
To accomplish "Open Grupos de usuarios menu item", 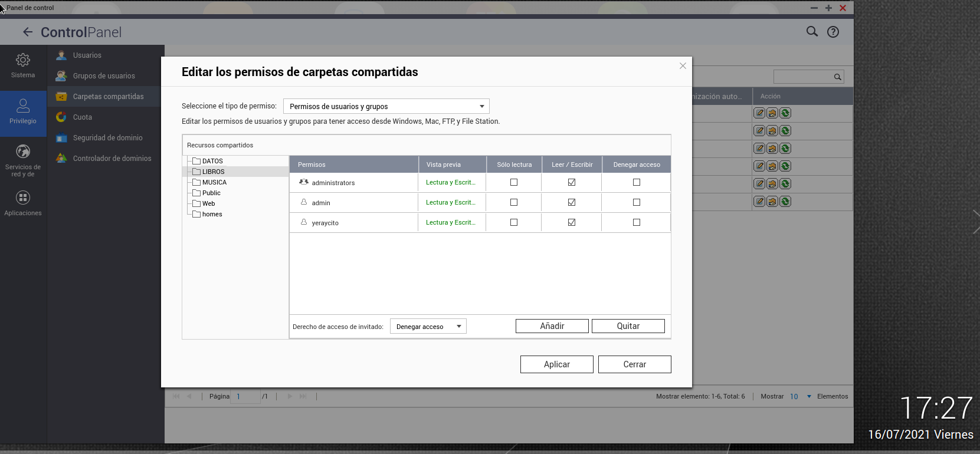I will [x=104, y=76].
